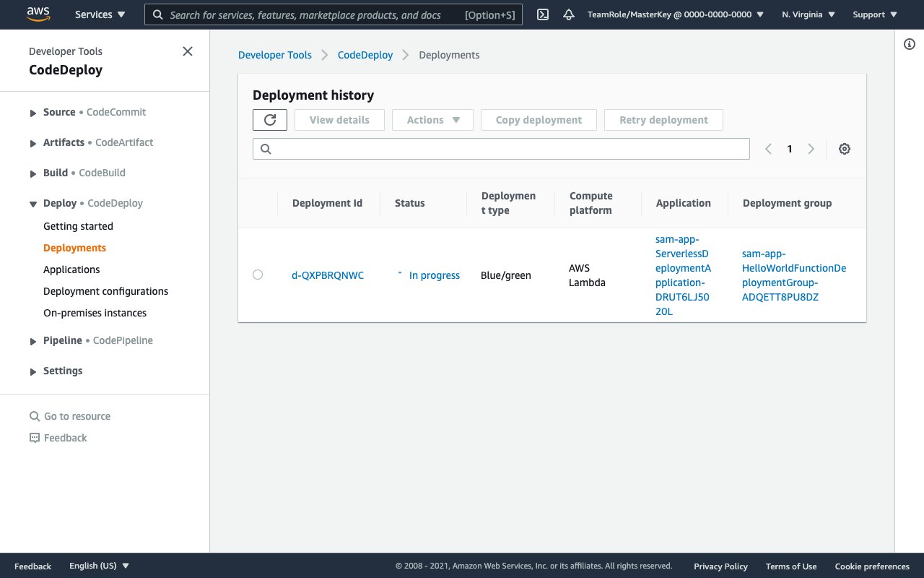Image resolution: width=924 pixels, height=578 pixels.
Task: Open Cookie preferences footer link
Action: coord(872,566)
